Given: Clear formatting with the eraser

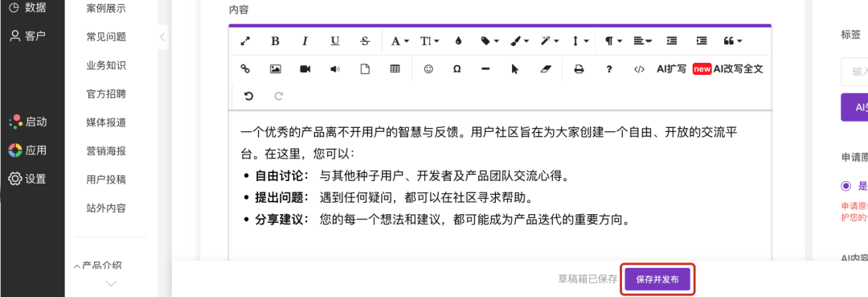Looking at the screenshot, I should [x=546, y=69].
